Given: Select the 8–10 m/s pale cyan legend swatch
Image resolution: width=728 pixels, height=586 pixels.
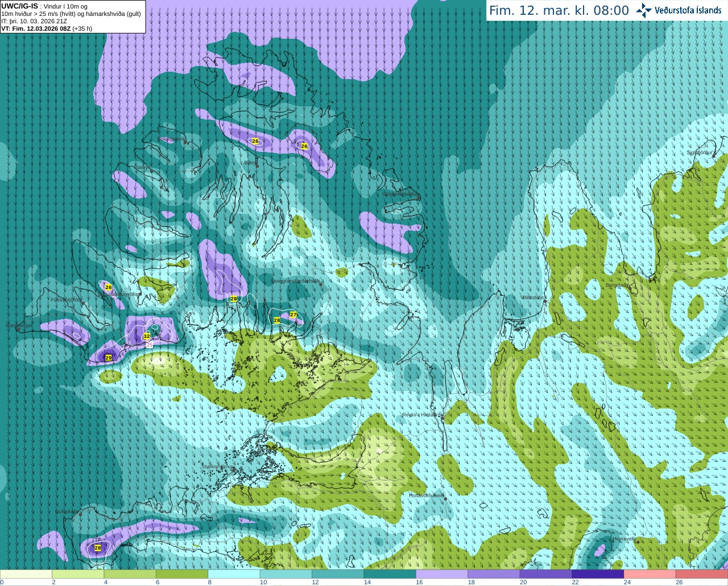Looking at the screenshot, I should click(x=234, y=574).
